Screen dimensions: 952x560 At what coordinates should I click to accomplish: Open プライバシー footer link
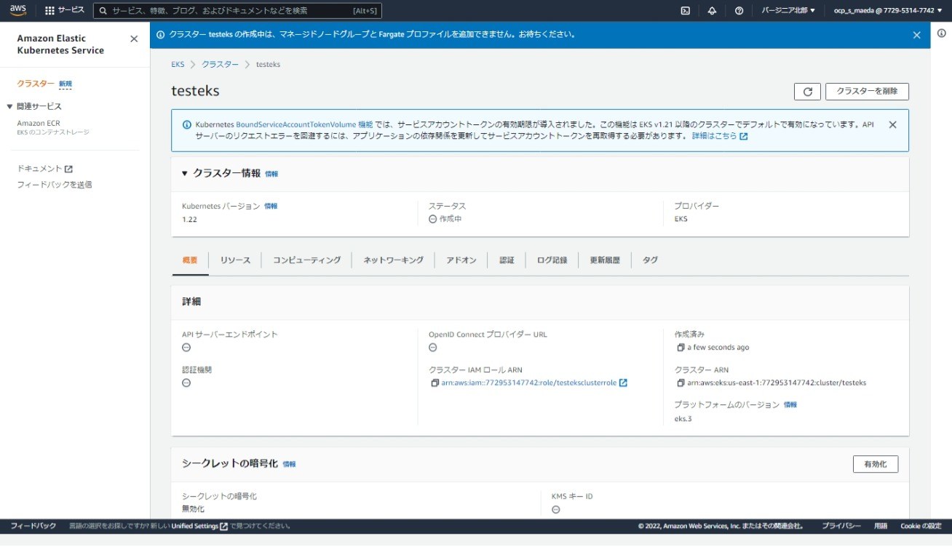pyautogui.click(x=841, y=526)
